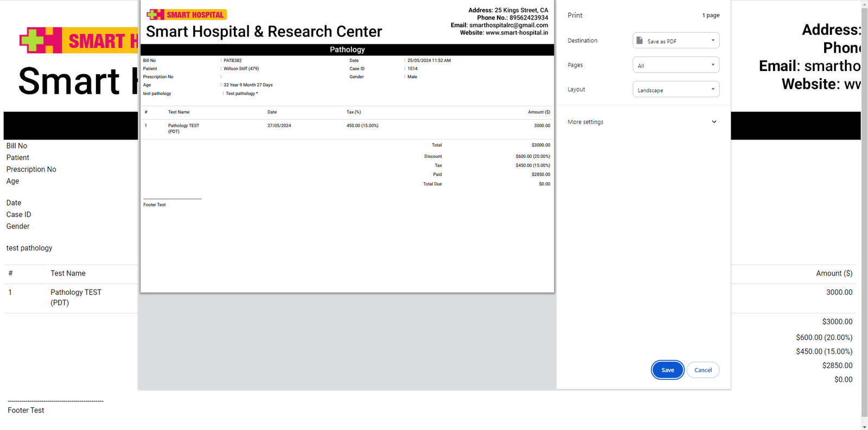The width and height of the screenshot is (868, 430).
Task: Click the Test Name column header behind the dialog
Action: click(x=68, y=273)
